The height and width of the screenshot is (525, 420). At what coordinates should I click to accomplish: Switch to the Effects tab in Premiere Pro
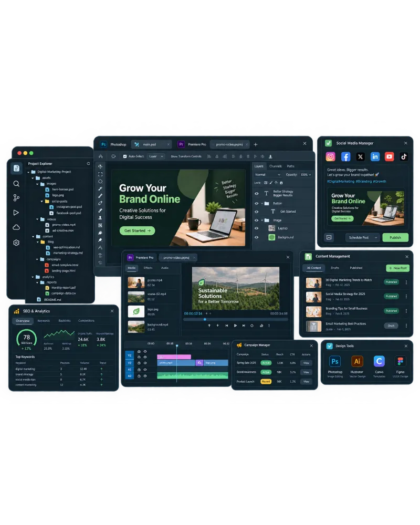148,268
